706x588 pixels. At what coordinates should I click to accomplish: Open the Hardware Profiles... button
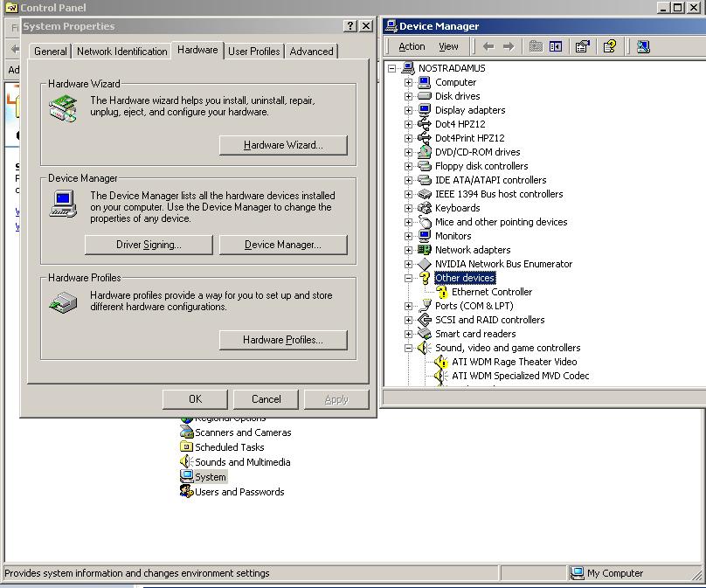[283, 340]
